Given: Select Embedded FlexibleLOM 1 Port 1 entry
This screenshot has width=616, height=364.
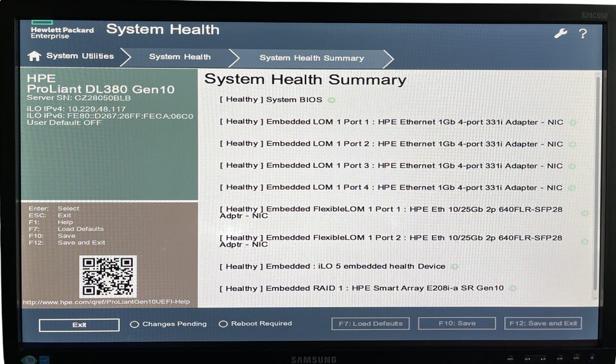Looking at the screenshot, I should 391,212.
